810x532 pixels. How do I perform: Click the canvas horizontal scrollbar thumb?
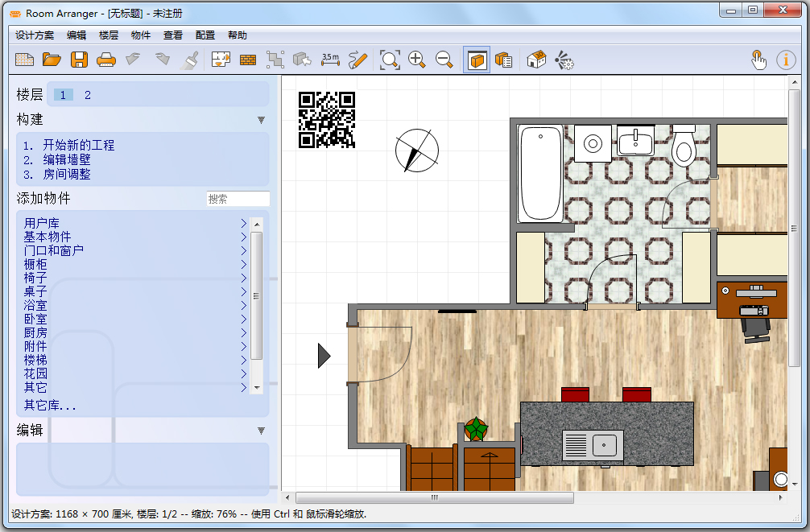(435, 498)
